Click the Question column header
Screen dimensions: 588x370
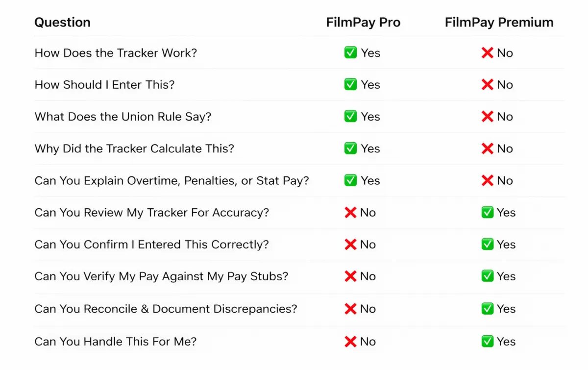pyautogui.click(x=62, y=23)
